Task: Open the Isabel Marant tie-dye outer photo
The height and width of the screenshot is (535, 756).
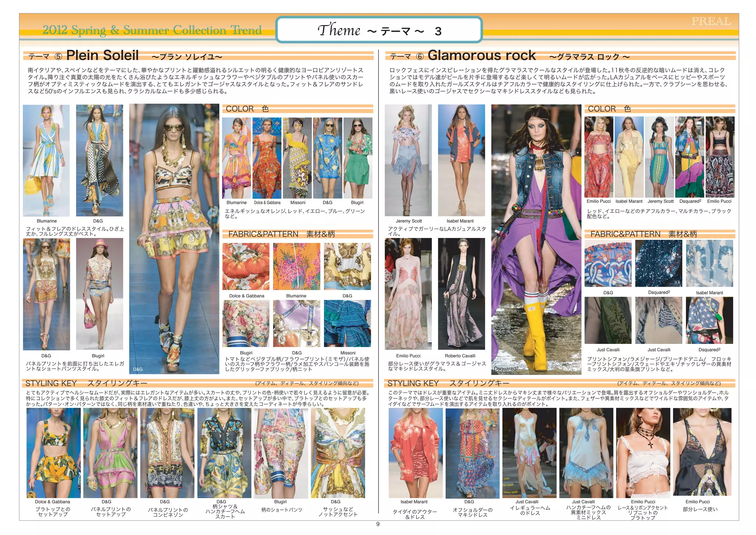Action: coord(416,453)
